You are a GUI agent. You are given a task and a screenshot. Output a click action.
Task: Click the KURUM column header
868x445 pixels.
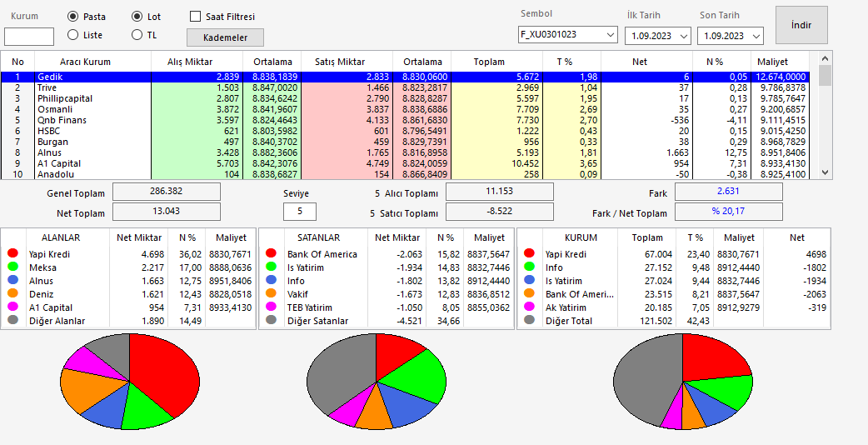tap(581, 237)
